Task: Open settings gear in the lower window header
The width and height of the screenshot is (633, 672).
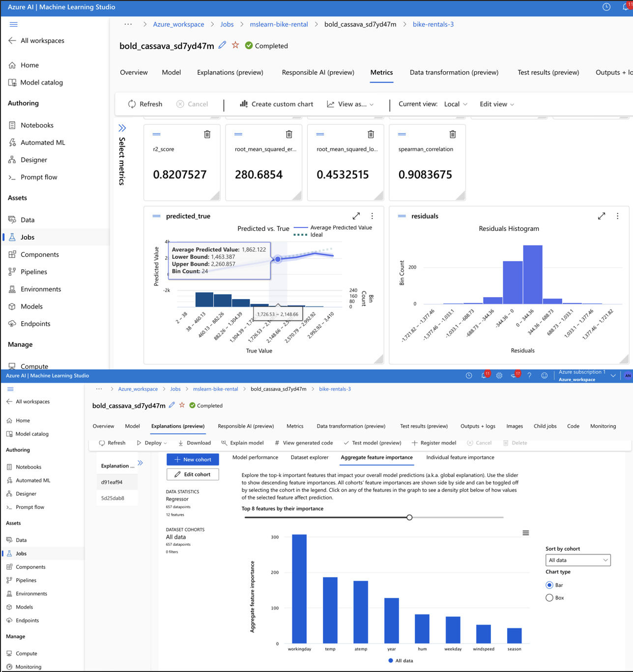Action: (499, 375)
